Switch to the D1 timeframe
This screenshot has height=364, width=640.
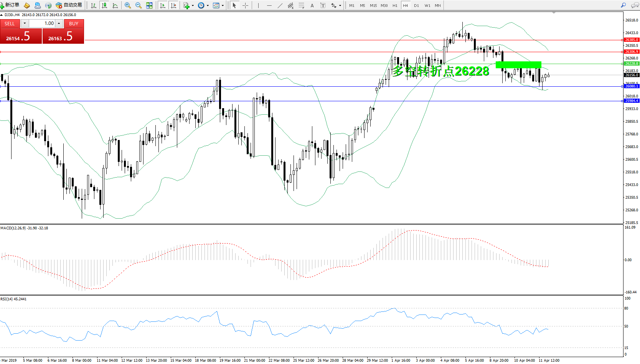[416, 5]
